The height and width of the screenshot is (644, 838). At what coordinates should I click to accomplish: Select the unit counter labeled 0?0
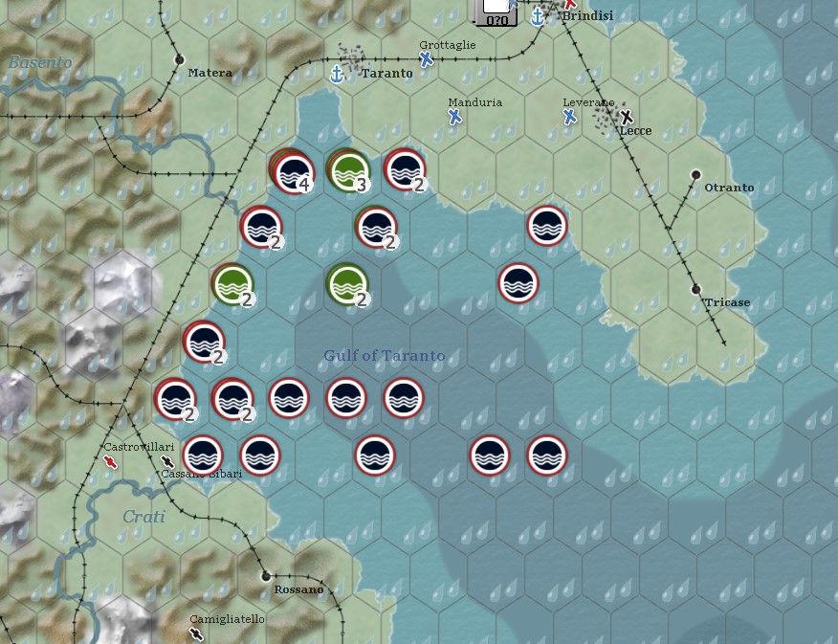[496, 12]
